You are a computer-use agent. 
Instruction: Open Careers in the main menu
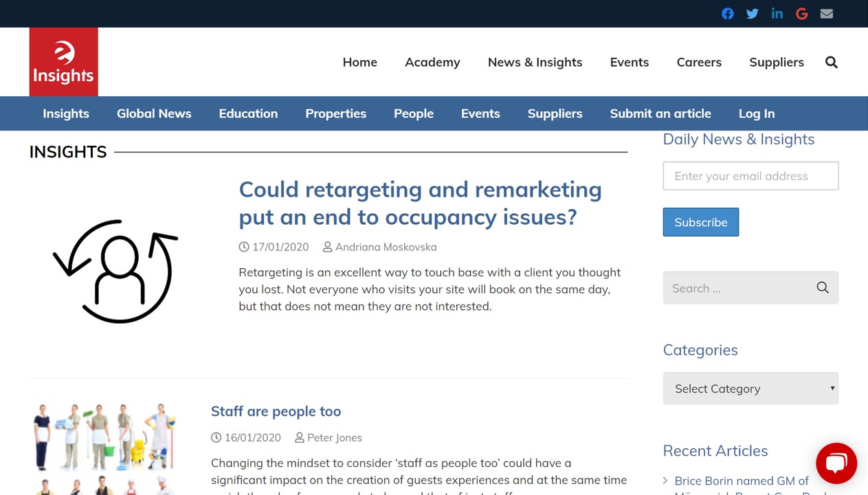698,63
